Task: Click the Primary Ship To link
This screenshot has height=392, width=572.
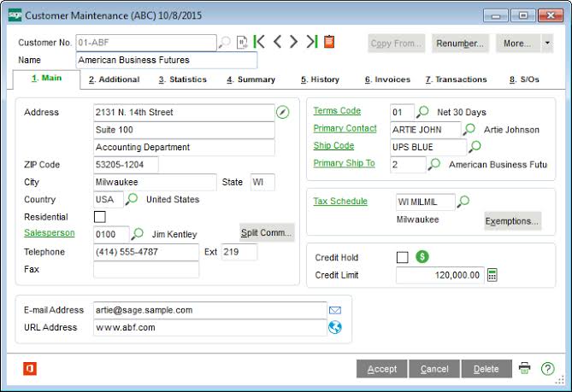Action: (345, 163)
